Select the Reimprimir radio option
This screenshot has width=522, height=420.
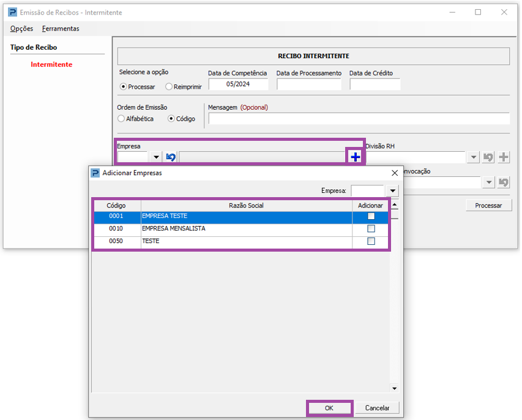tap(169, 86)
